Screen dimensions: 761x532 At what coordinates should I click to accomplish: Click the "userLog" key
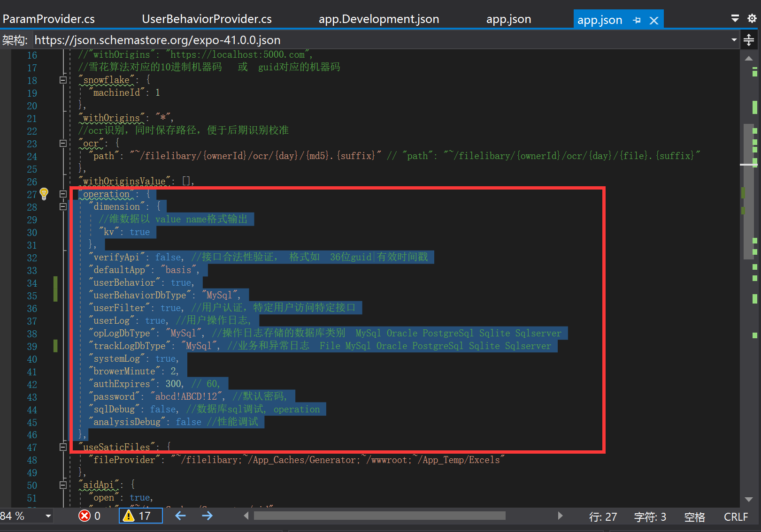point(112,321)
